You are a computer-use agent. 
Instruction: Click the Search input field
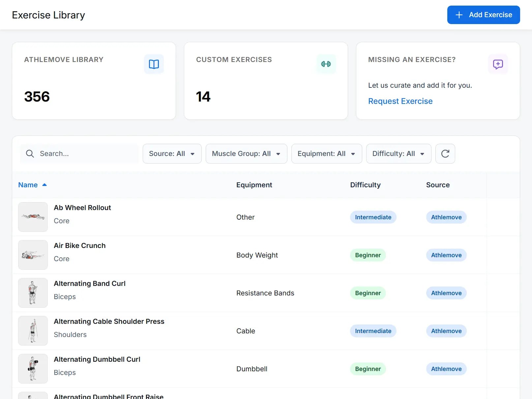point(82,153)
